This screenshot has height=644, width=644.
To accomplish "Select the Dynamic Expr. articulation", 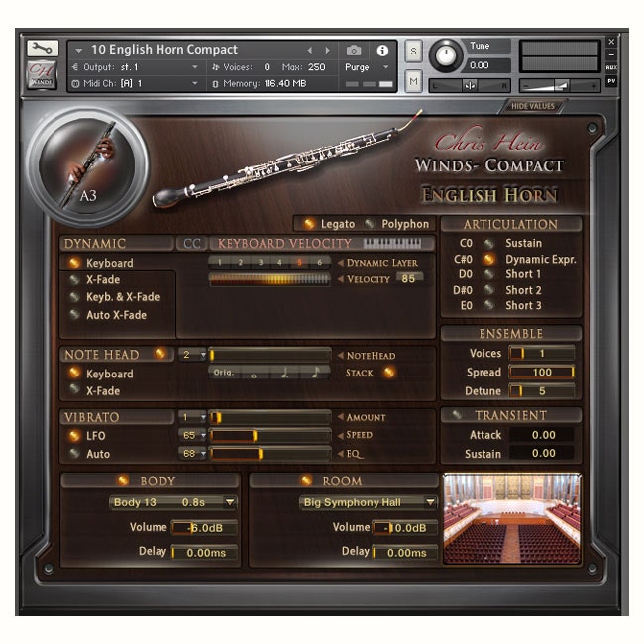I will coord(488,259).
